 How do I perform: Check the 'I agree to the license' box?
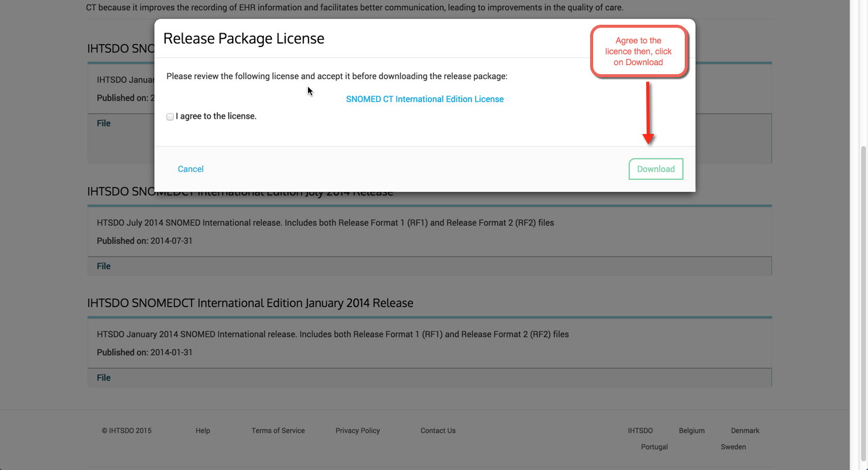[x=170, y=116]
